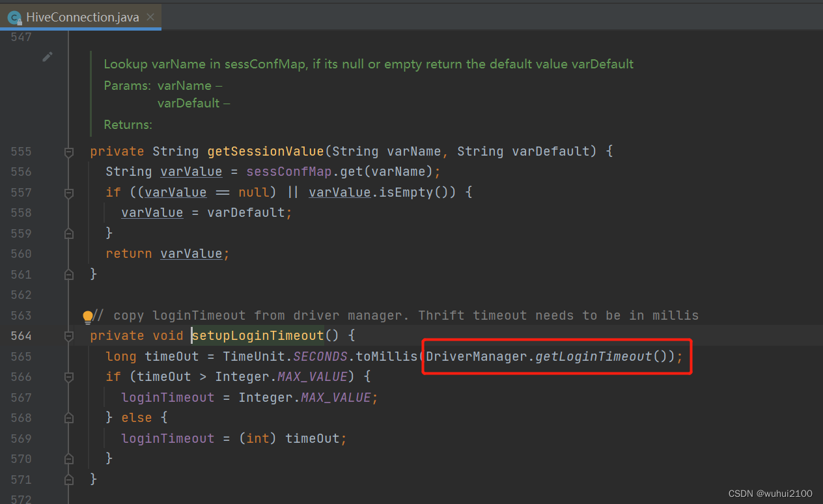The height and width of the screenshot is (504, 823).
Task: Click 'varValue = varDefault' assignment on line 558
Action: tap(206, 212)
